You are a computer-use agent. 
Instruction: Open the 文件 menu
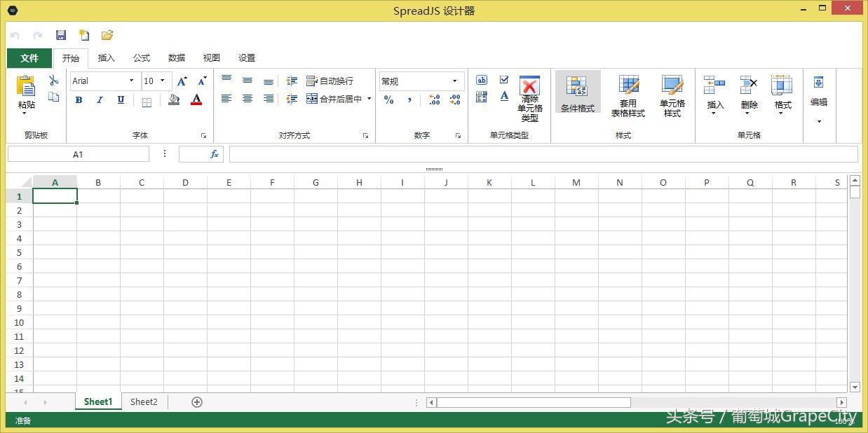29,58
